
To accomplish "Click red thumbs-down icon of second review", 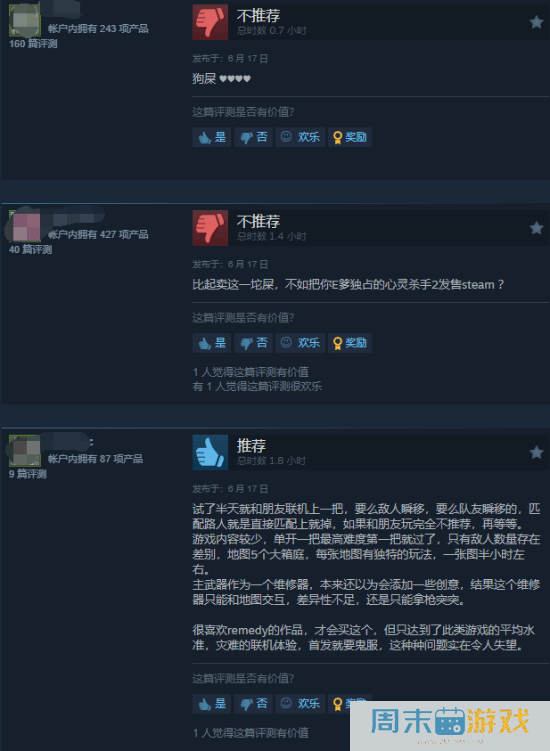I will [210, 228].
